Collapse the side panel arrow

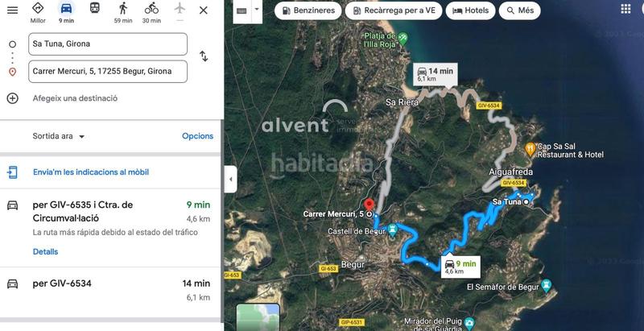(230, 180)
